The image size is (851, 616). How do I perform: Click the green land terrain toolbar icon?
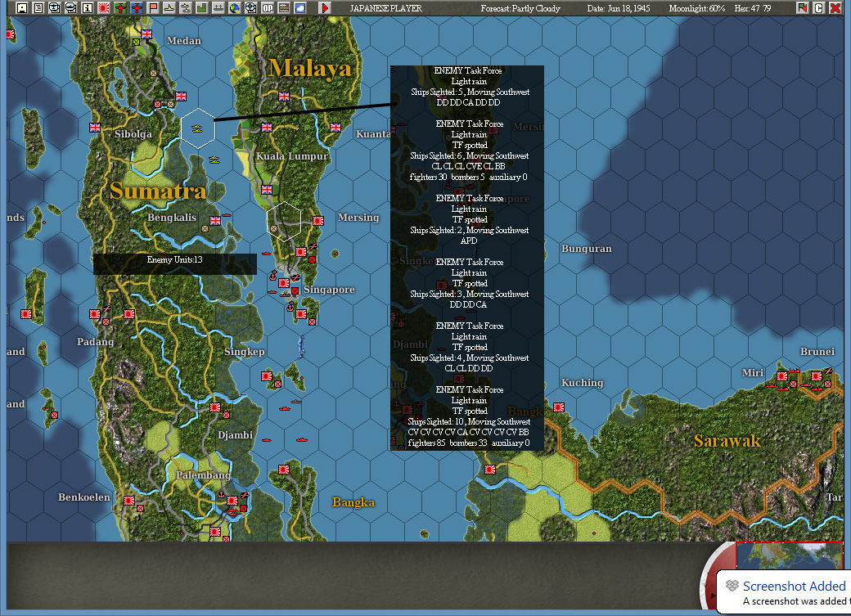[x=201, y=7]
